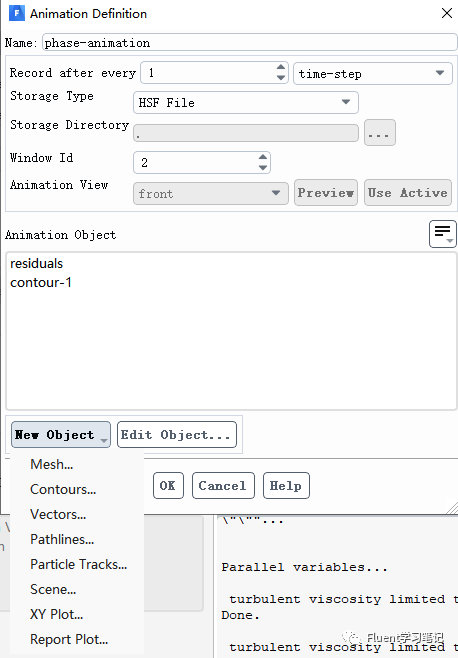The width and height of the screenshot is (458, 658).
Task: Open the Animation View front dropdown
Action: coord(211,193)
